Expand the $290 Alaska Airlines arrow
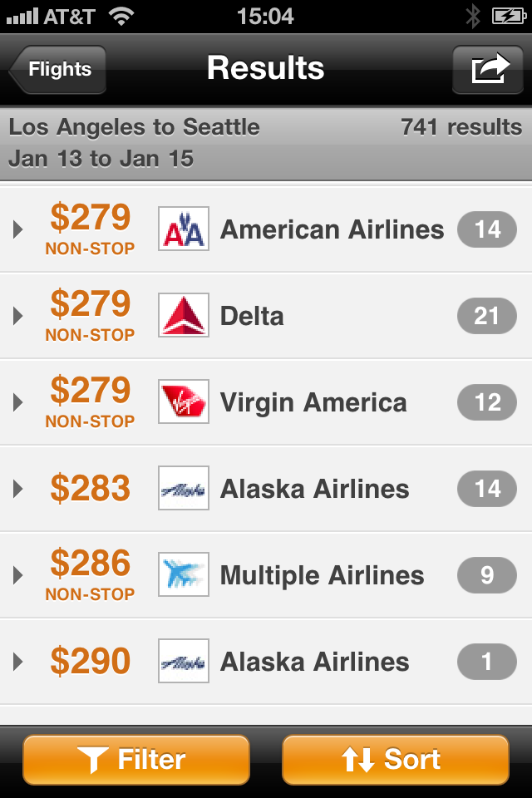The width and height of the screenshot is (532, 798). click(x=18, y=662)
